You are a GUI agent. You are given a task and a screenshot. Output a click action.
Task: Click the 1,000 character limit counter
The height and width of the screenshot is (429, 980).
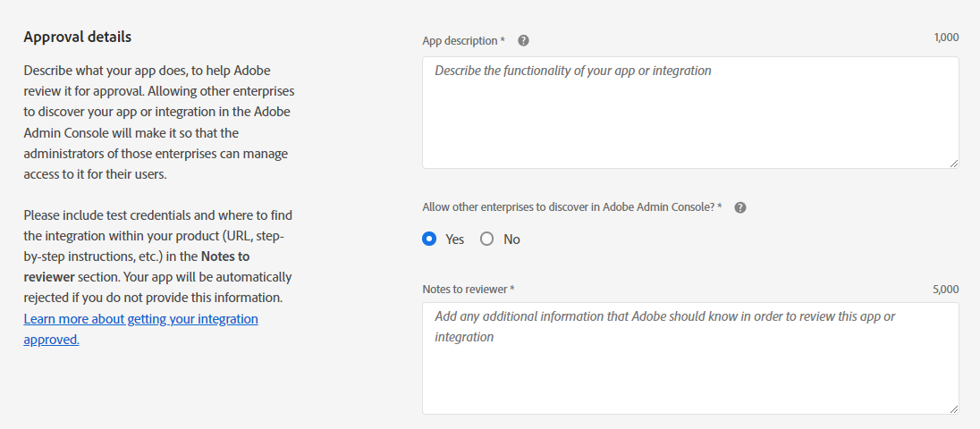pos(946,38)
